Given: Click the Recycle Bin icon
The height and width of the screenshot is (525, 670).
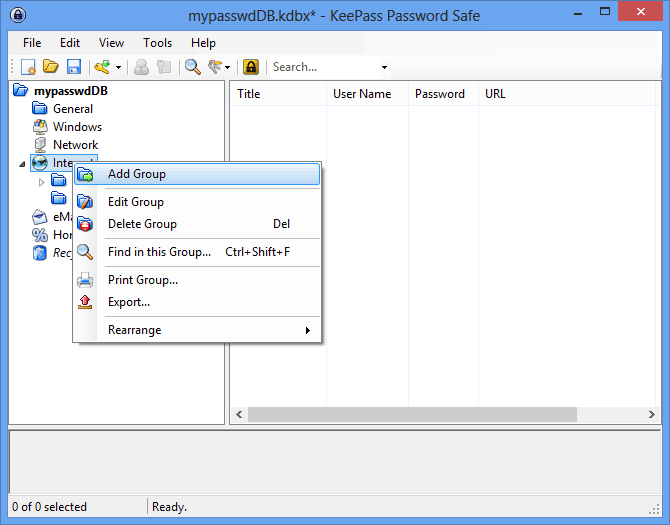Looking at the screenshot, I should point(40,253).
